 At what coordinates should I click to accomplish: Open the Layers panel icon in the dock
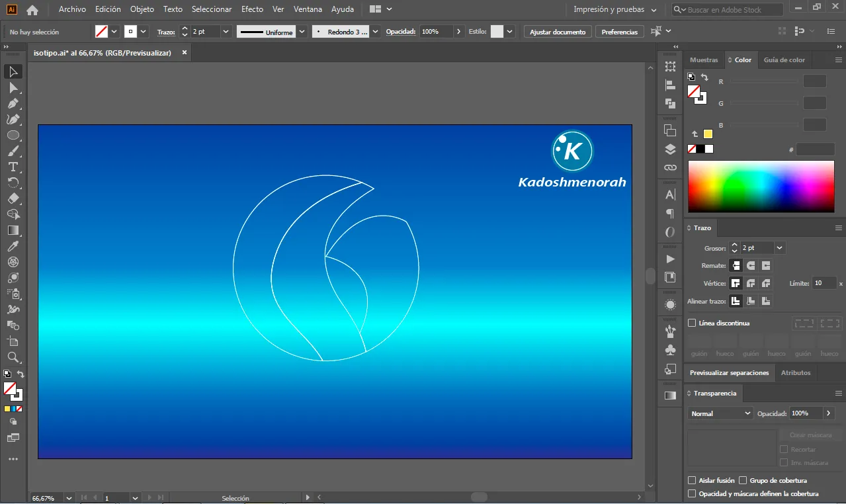pos(670,149)
